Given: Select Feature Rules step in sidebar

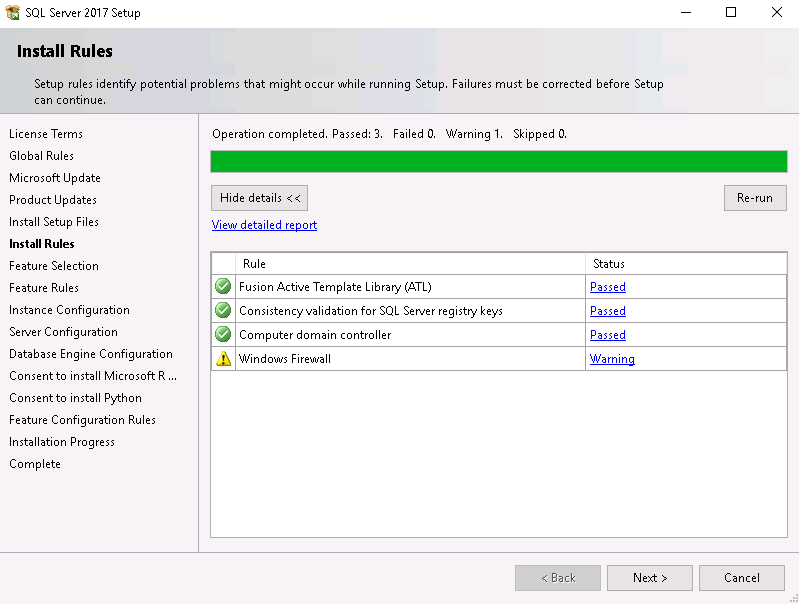Looking at the screenshot, I should pyautogui.click(x=44, y=287).
